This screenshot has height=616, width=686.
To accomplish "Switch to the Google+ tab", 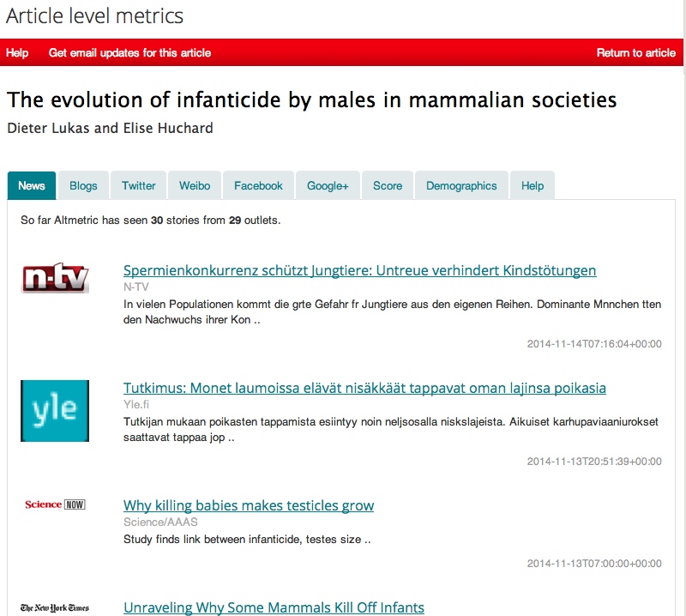I will coord(328,185).
